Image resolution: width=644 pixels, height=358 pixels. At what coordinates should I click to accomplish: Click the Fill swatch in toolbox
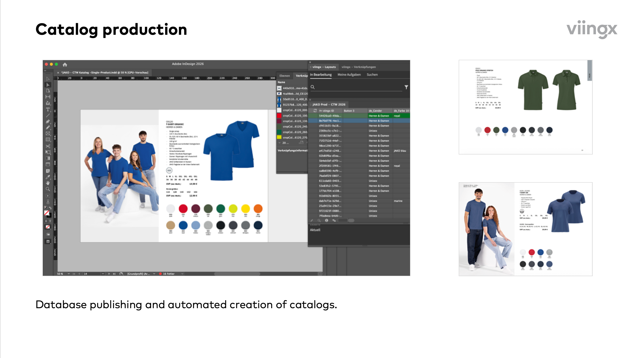click(47, 213)
